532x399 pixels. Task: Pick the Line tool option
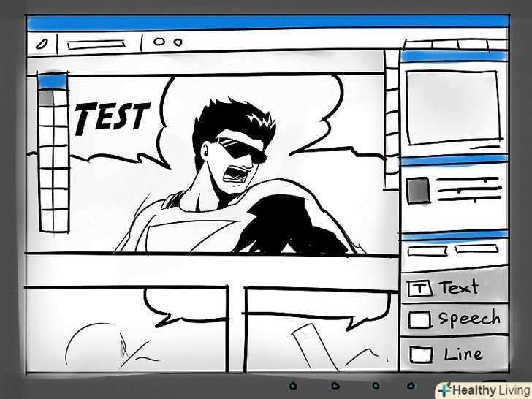click(455, 354)
